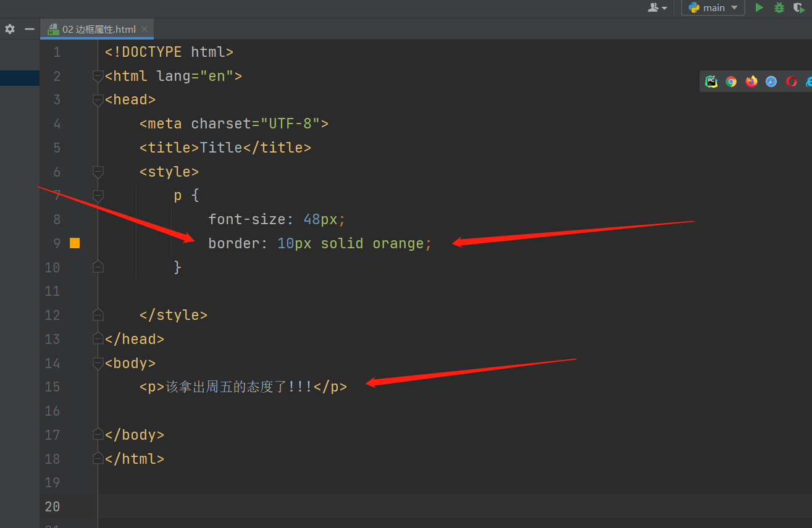Open the page in Opera
812x528 pixels.
(792, 82)
